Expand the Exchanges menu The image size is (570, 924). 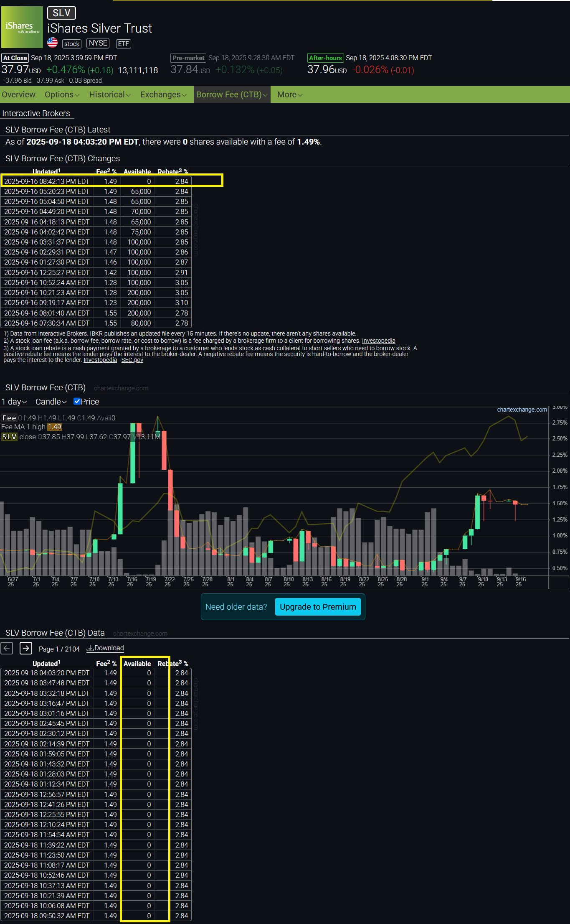(x=163, y=94)
